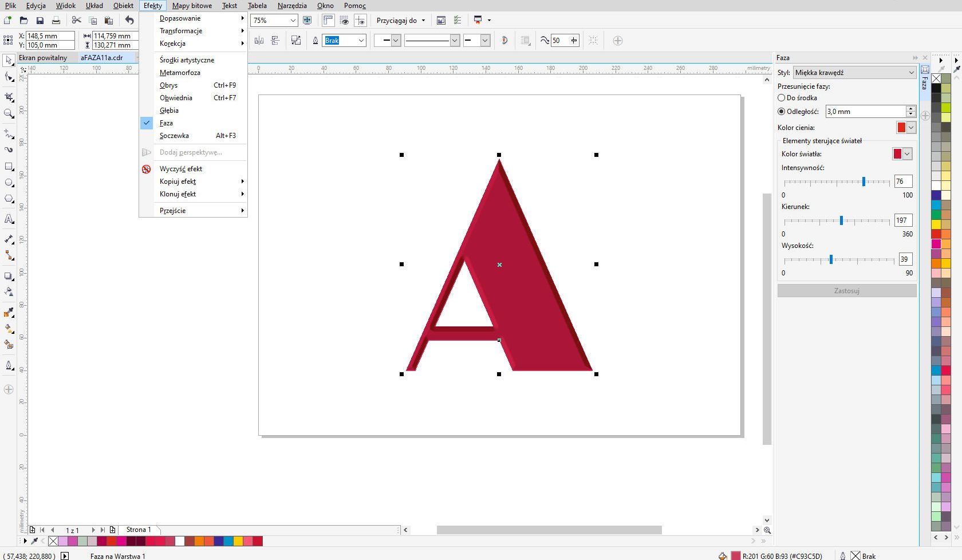Expand the 75% zoom level dropdown
The height and width of the screenshot is (560, 962).
tap(293, 21)
